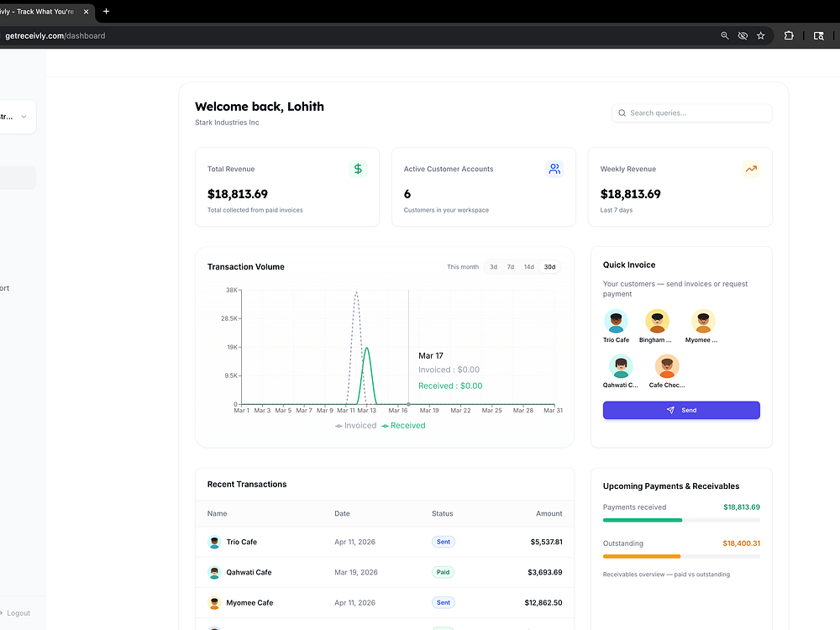Click the Search queries input field
The height and width of the screenshot is (630, 840).
pyautogui.click(x=692, y=113)
